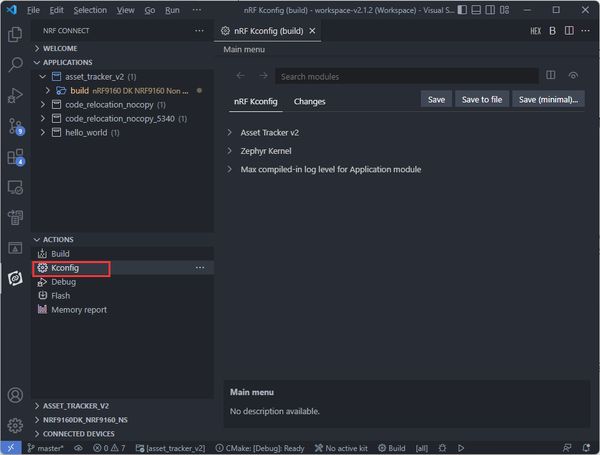The image size is (600, 455).
Task: Click Save to file button
Action: 482,99
